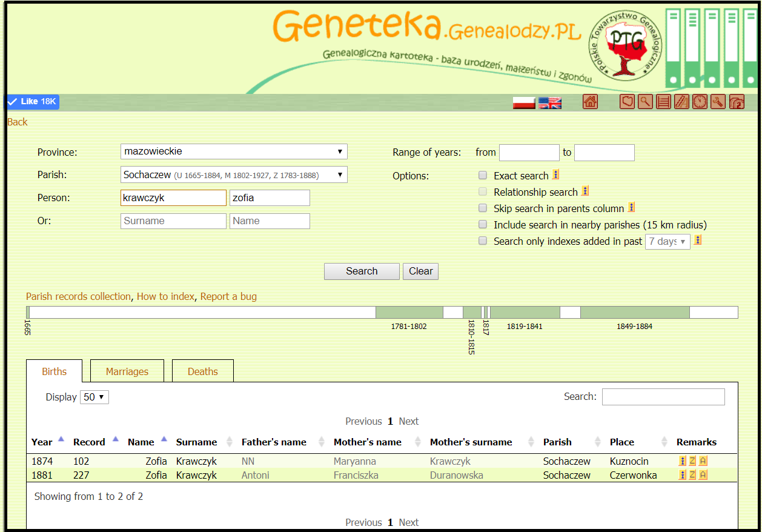Switch to the Marriages tab
Screen dimensions: 762x532
pos(127,371)
